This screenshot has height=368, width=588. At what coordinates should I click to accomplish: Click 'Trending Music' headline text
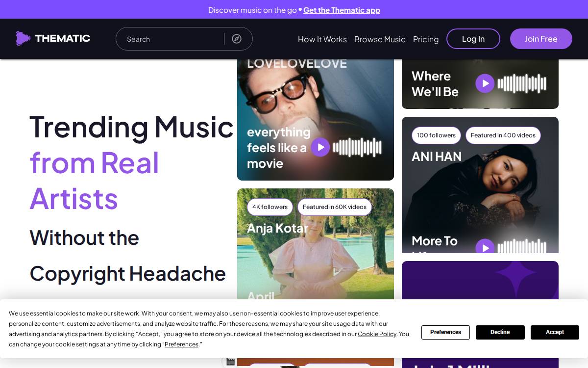[x=131, y=127]
